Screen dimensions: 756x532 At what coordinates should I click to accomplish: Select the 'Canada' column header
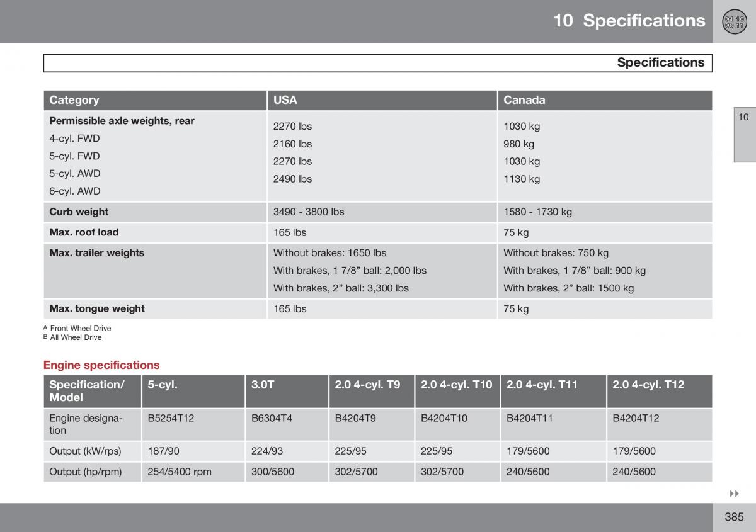[x=605, y=100]
